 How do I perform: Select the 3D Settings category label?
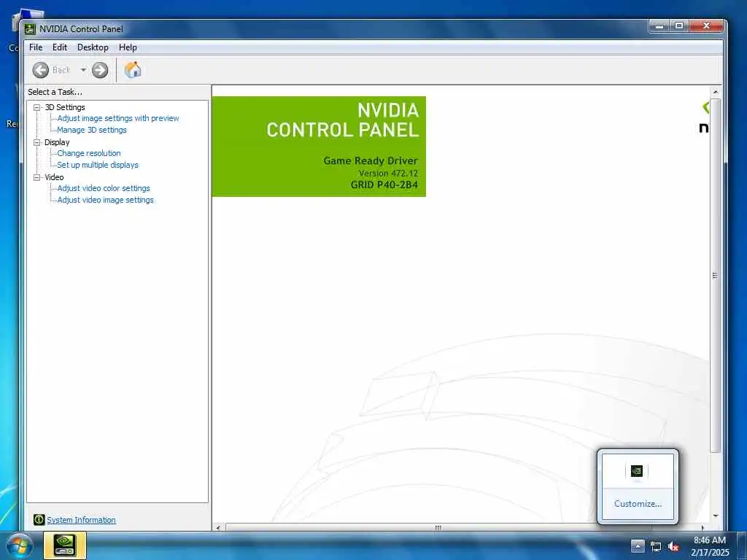point(65,107)
